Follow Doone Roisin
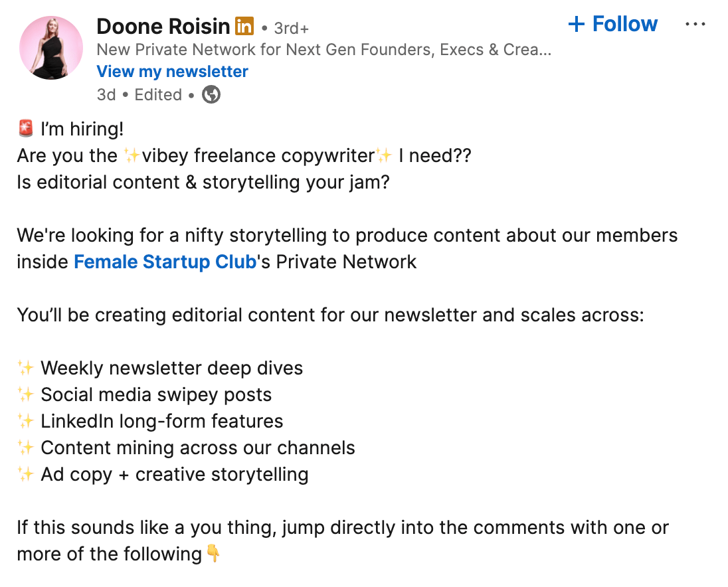728x587 pixels. coord(613,25)
